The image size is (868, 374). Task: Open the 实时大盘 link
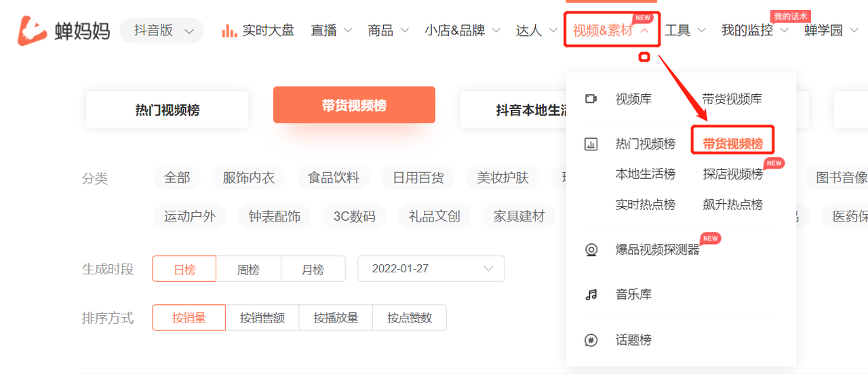click(x=268, y=30)
